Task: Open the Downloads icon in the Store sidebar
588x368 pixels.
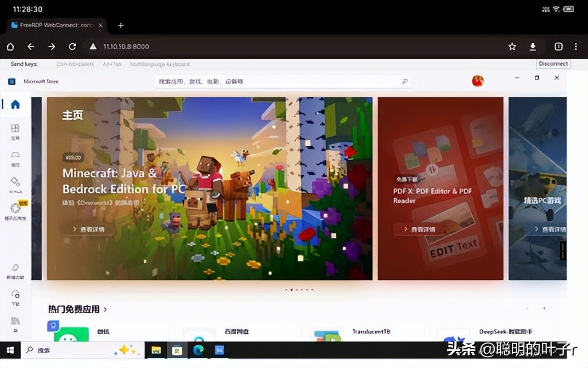Action: coord(15,297)
